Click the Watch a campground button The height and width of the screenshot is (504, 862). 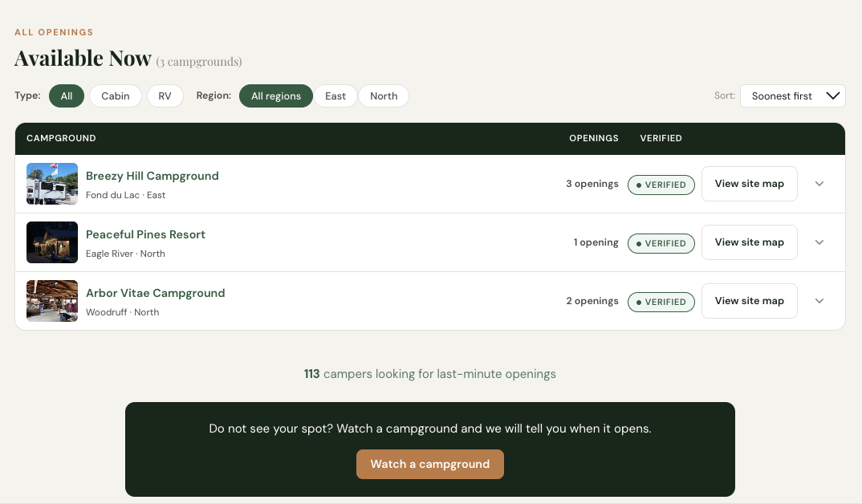(430, 465)
